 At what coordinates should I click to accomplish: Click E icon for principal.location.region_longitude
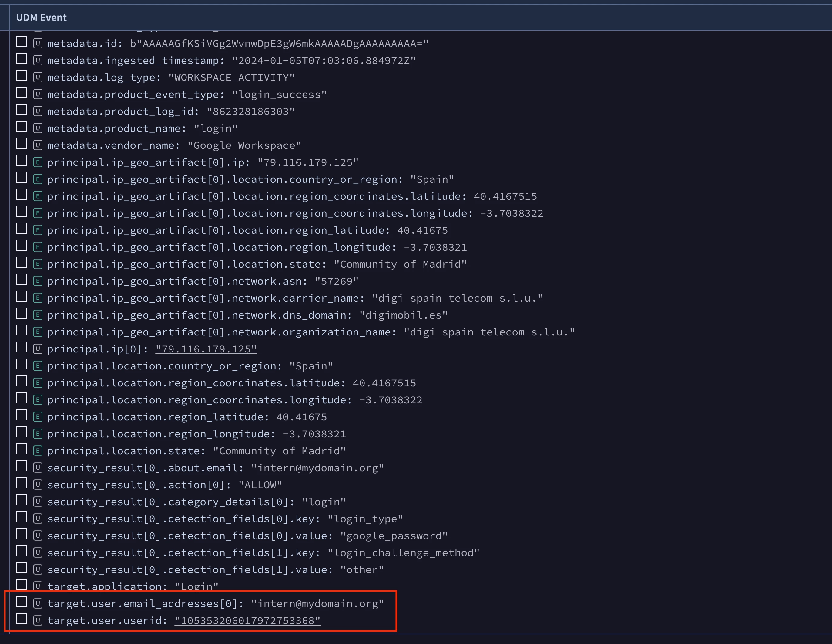[38, 434]
